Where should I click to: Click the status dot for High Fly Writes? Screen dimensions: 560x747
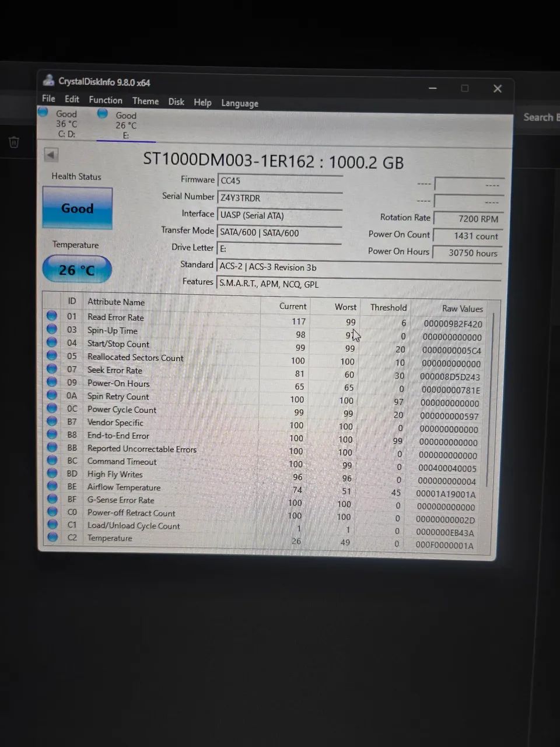click(52, 473)
